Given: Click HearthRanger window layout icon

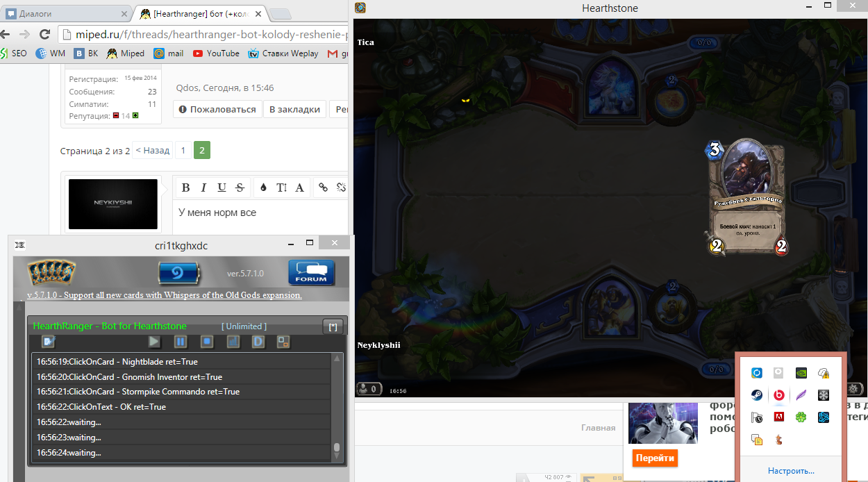Looking at the screenshot, I should (283, 342).
